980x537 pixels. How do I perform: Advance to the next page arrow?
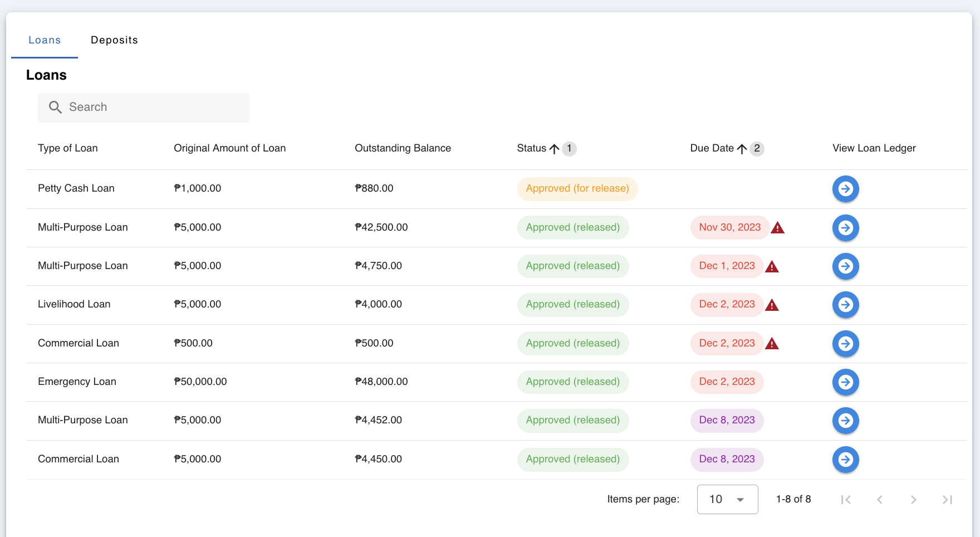point(913,500)
